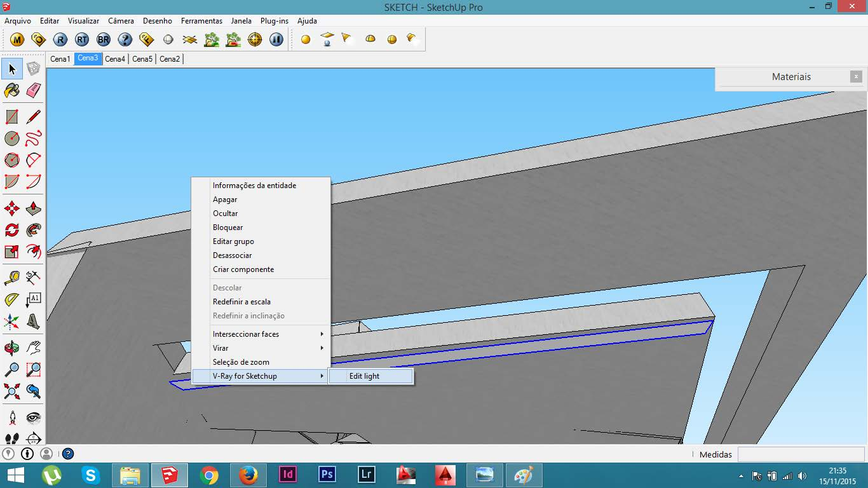Choose the Zoom magnifier tool

pyautogui.click(x=12, y=369)
